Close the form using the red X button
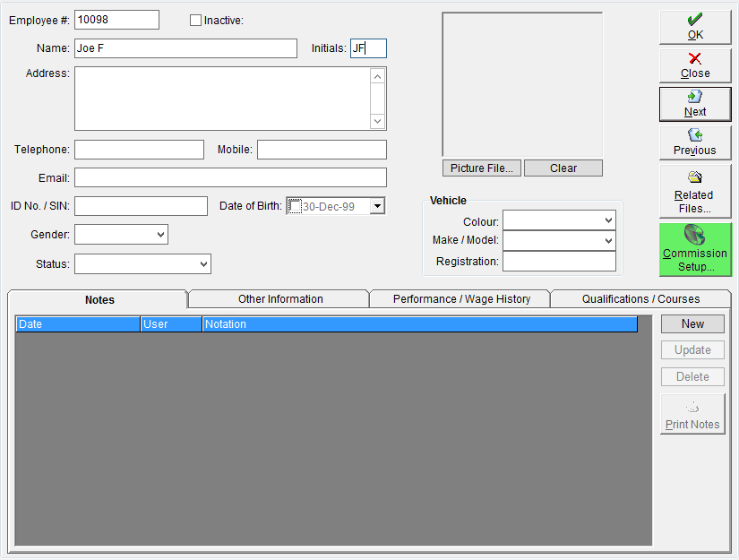Screen dimensions: 739x560 tap(695, 66)
